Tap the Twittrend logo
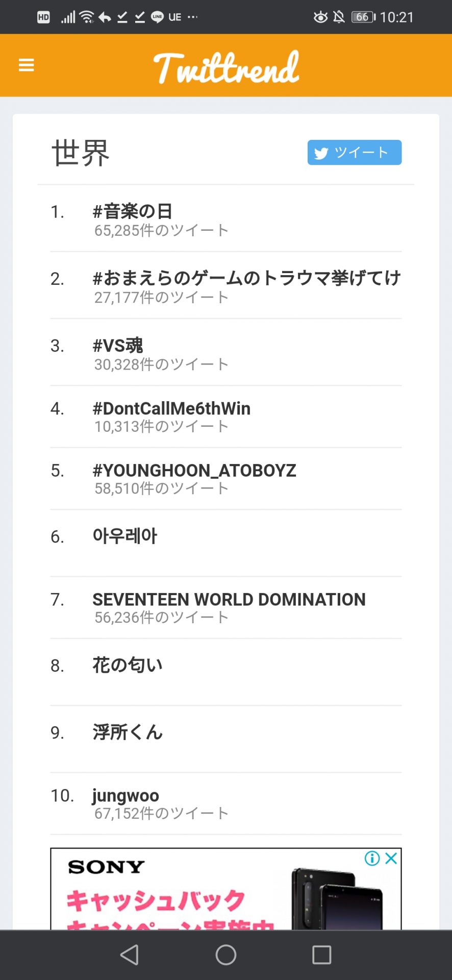 [226, 67]
